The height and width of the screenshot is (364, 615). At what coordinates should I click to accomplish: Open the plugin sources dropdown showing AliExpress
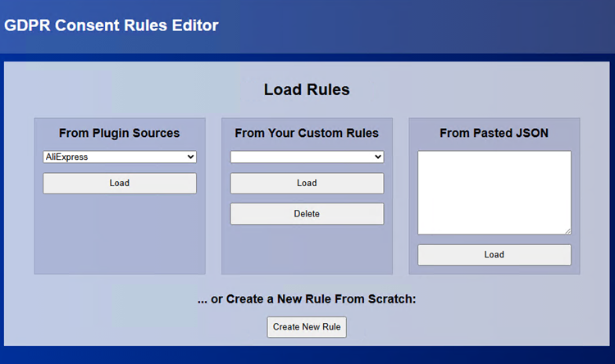coord(119,157)
